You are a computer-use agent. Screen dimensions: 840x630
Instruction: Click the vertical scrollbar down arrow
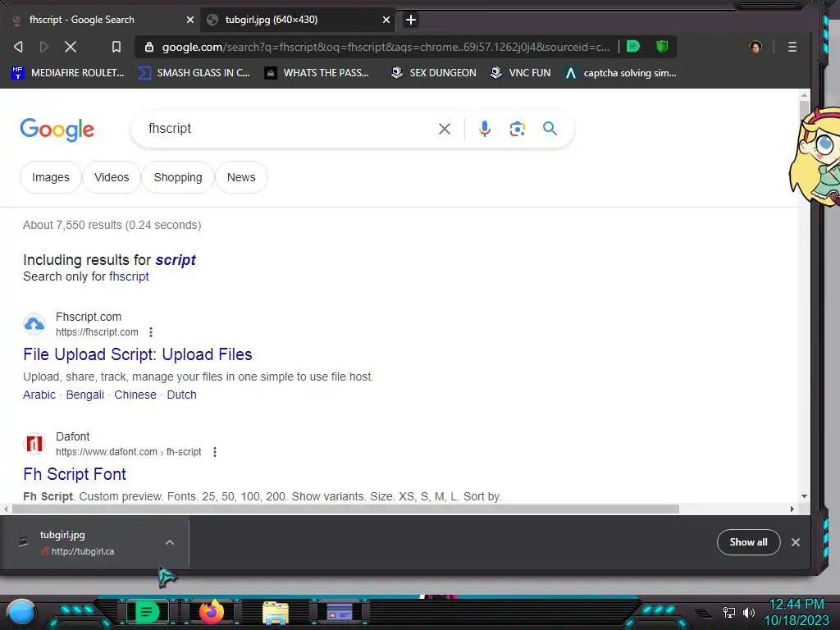[804, 496]
